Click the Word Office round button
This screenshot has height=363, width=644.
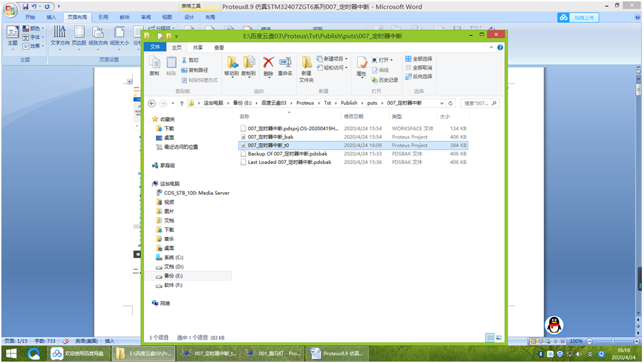10,10
